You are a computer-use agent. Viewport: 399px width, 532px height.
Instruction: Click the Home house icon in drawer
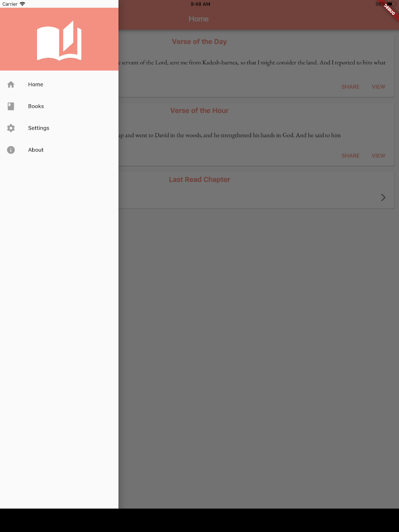tap(11, 85)
